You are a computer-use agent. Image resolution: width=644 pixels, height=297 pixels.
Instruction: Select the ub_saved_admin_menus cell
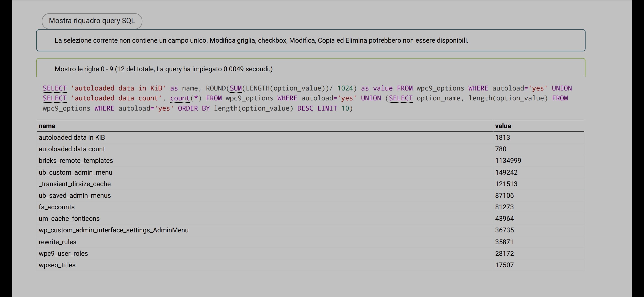click(x=264, y=196)
